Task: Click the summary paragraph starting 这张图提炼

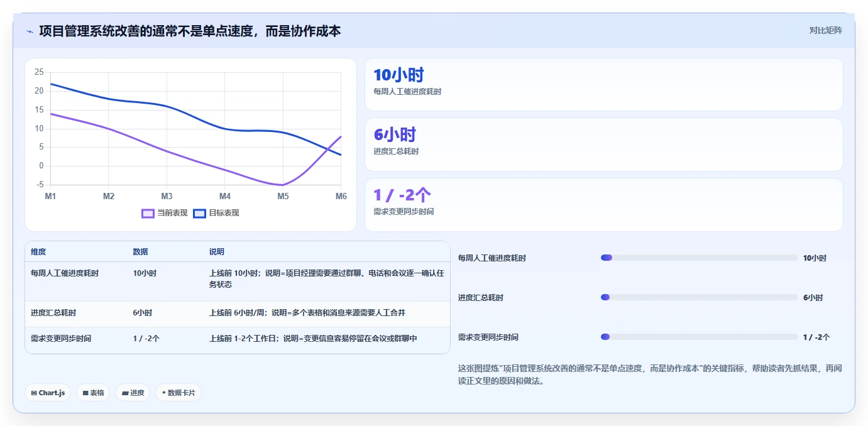Action: (650, 374)
